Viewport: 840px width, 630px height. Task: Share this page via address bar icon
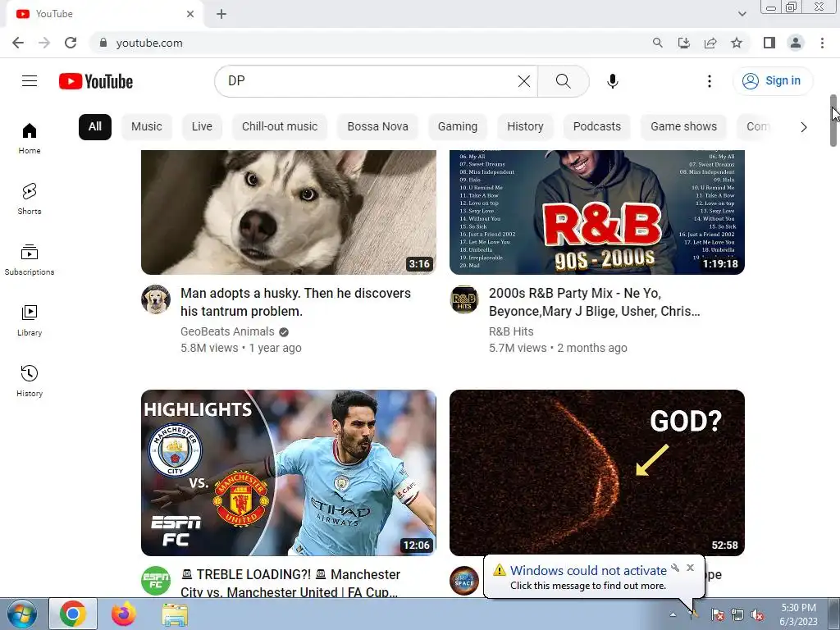point(710,43)
